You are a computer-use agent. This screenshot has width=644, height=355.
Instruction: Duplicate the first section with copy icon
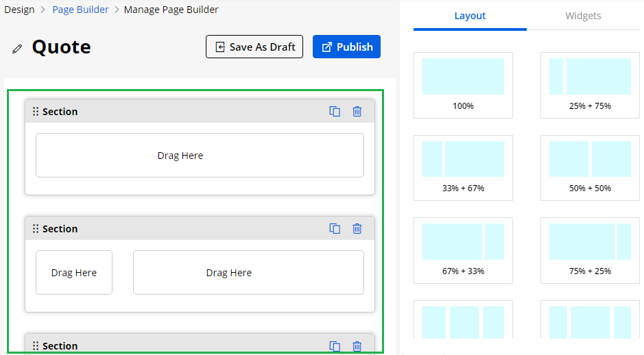[x=335, y=112]
